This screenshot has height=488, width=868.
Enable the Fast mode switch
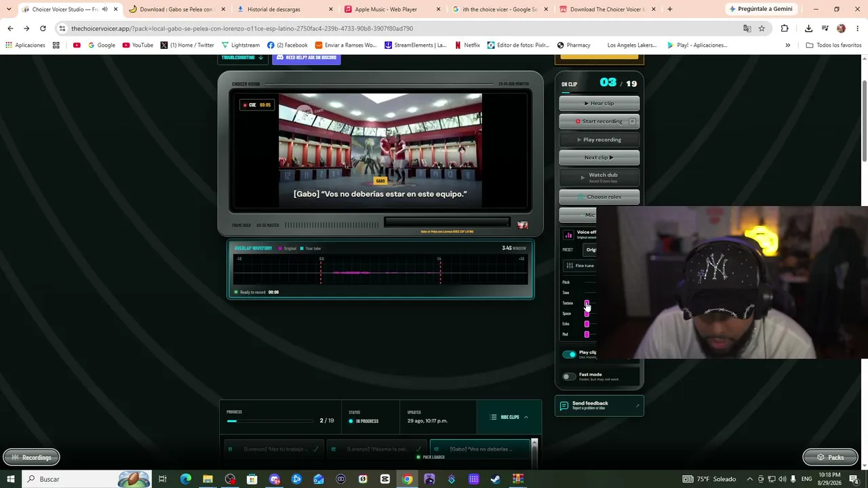(x=569, y=376)
